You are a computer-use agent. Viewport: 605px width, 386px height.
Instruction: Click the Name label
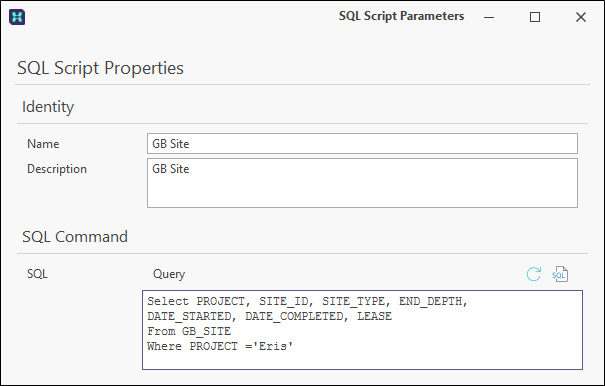point(43,144)
